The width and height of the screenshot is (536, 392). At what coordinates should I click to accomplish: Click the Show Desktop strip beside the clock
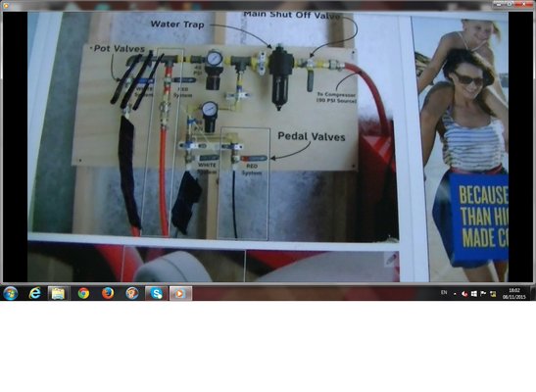533,293
